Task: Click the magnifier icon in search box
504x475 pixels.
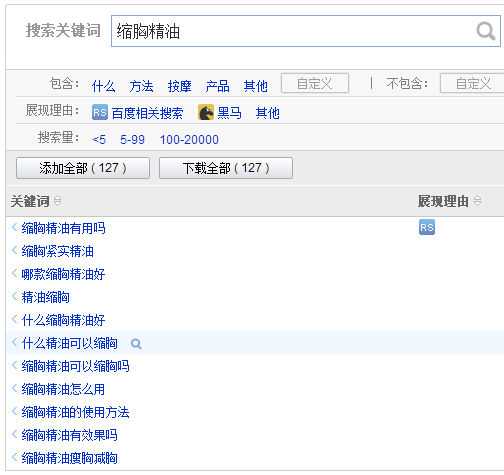Action: (486, 31)
